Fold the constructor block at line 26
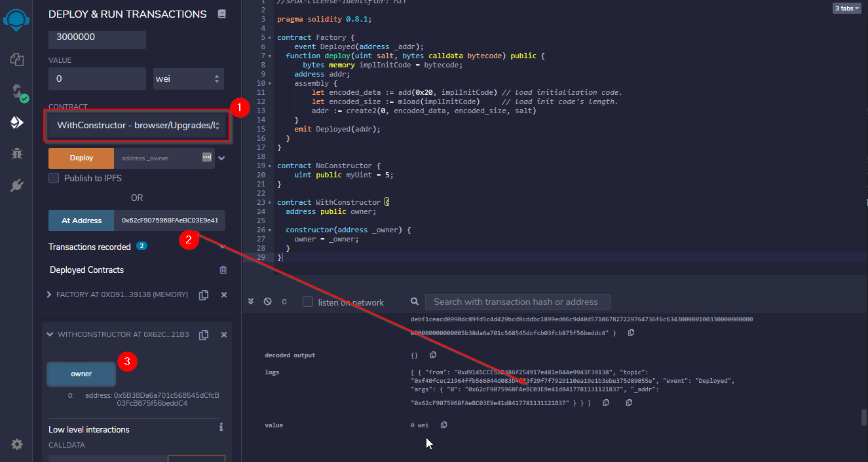868x462 pixels. (270, 230)
